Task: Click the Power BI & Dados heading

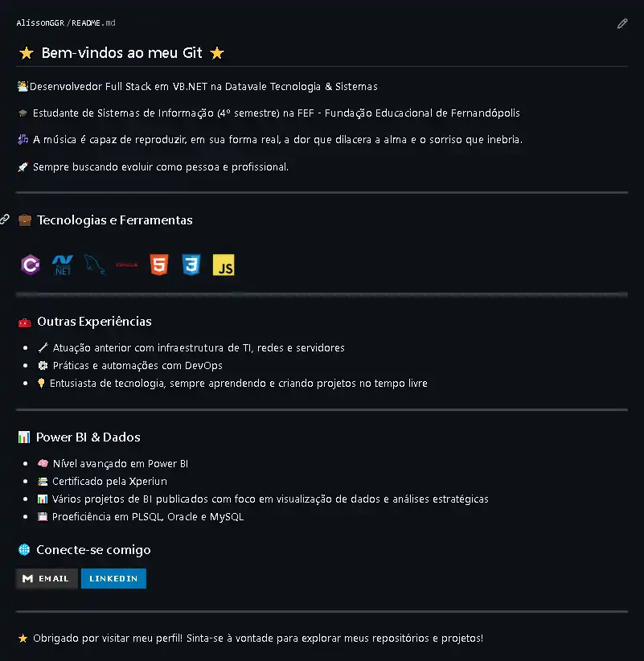Action: 88,437
